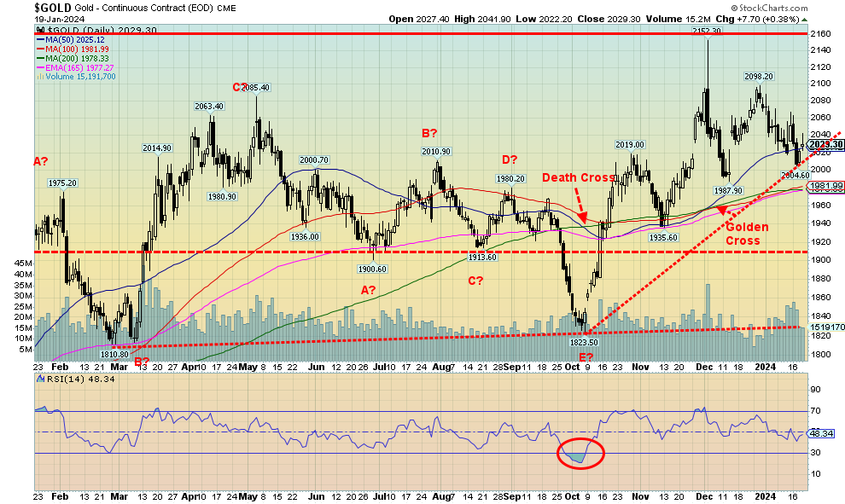Viewport: 845px width, 504px height.
Task: Click the E? wave label at bottom
Action: [x=586, y=356]
